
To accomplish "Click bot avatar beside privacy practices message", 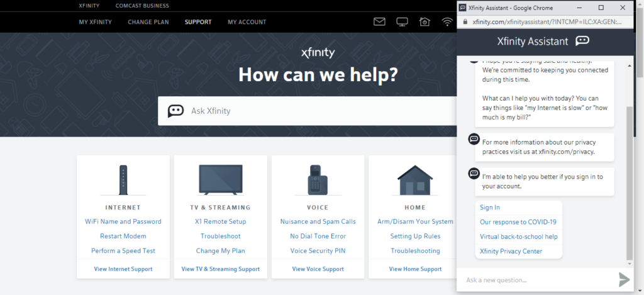I will [474, 139].
